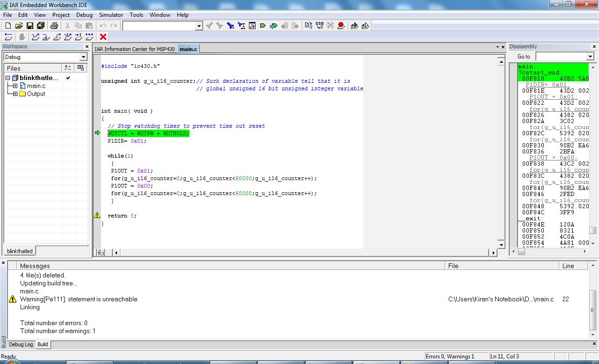Open the Debug menu

click(x=84, y=15)
